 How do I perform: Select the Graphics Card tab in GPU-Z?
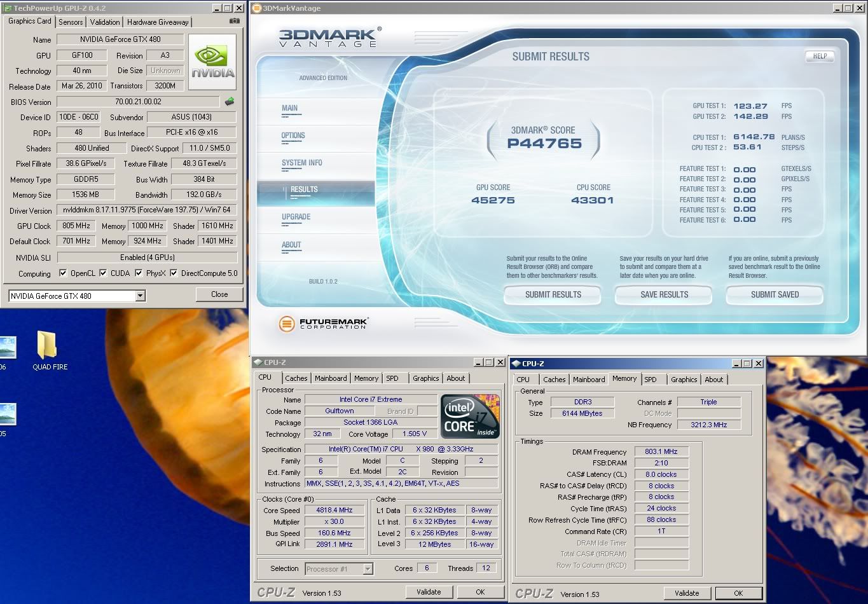[x=29, y=21]
